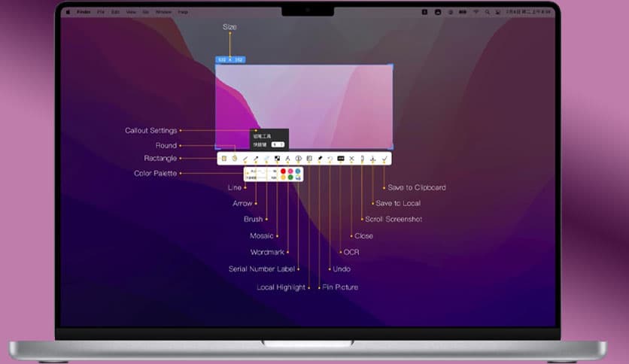Choose the Wordmark text tool

(x=287, y=159)
